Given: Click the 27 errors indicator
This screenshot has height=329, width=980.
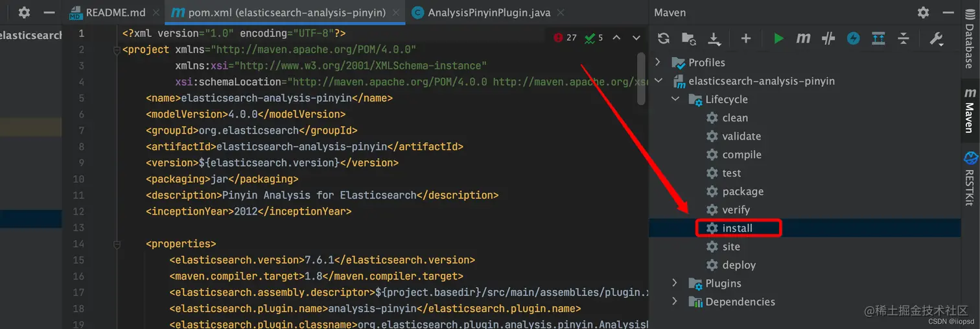Looking at the screenshot, I should pyautogui.click(x=565, y=38).
